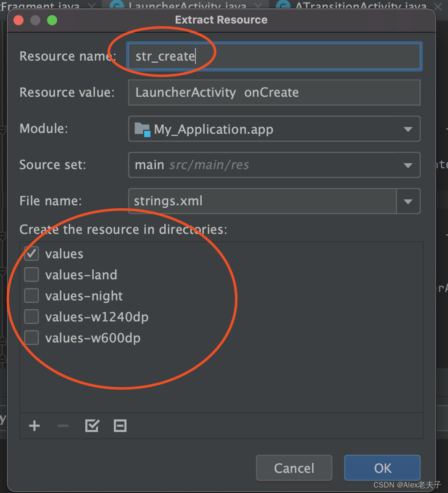Expand the File name dropdown
The width and height of the screenshot is (448, 493).
[407, 201]
